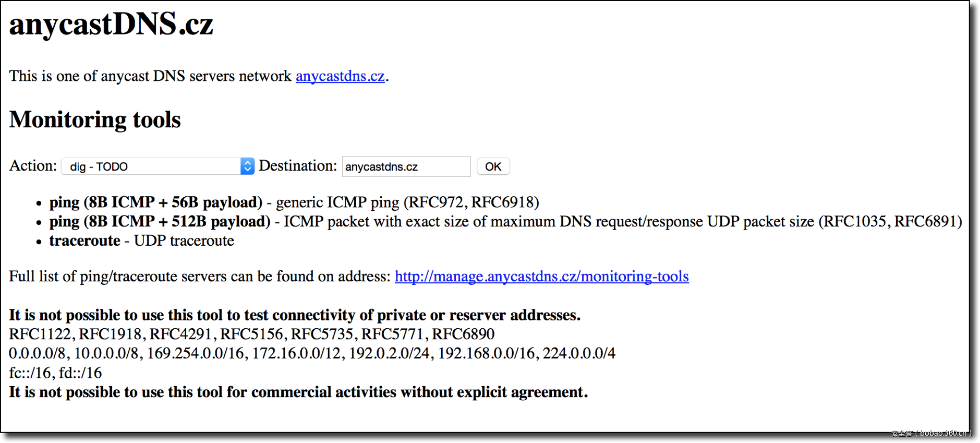Click the IPv4 ranges line starting 0.0.0.0/8

pyautogui.click(x=312, y=354)
